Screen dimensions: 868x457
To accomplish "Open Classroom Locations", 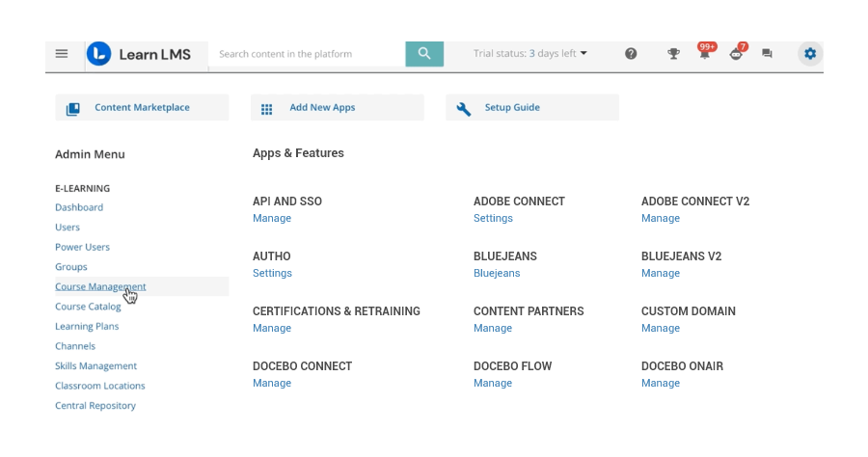I will click(x=100, y=387).
